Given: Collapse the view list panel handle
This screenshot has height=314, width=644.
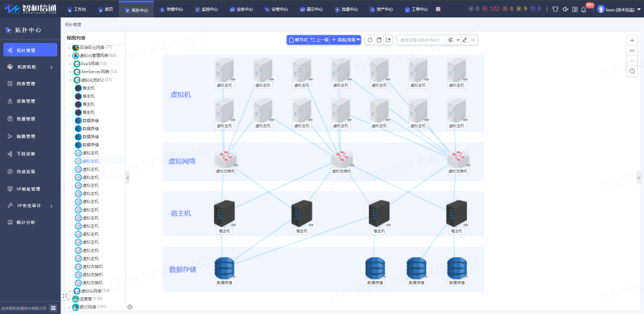Looking at the screenshot, I should pos(128,177).
